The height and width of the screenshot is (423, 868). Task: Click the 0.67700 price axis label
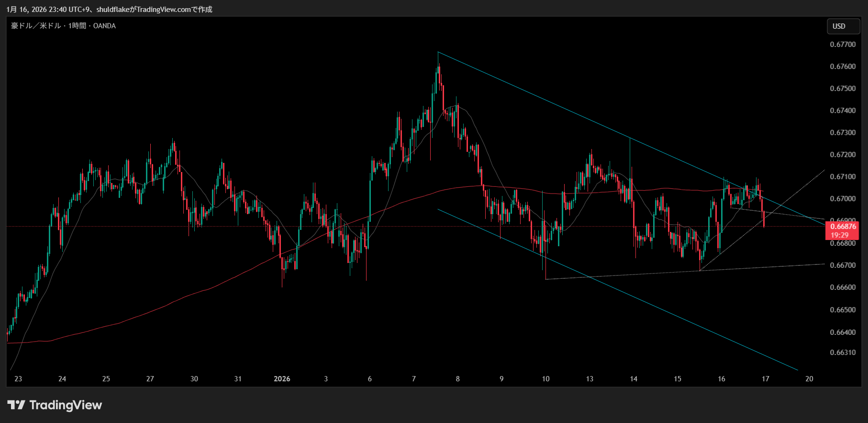[843, 45]
